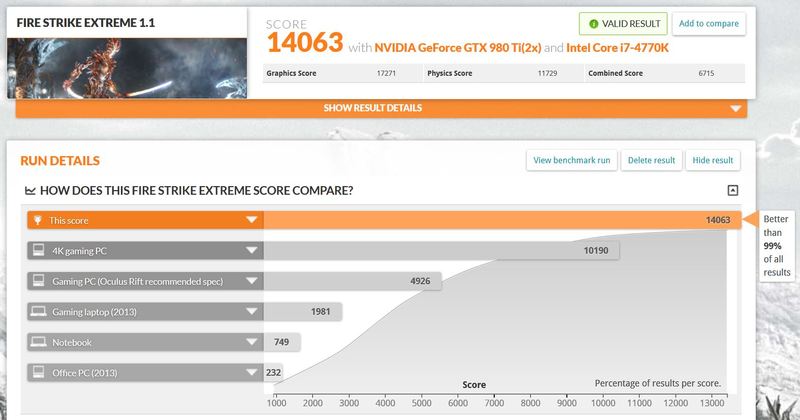
Task: Click the monitor icon in Office PC row
Action: [x=38, y=372]
